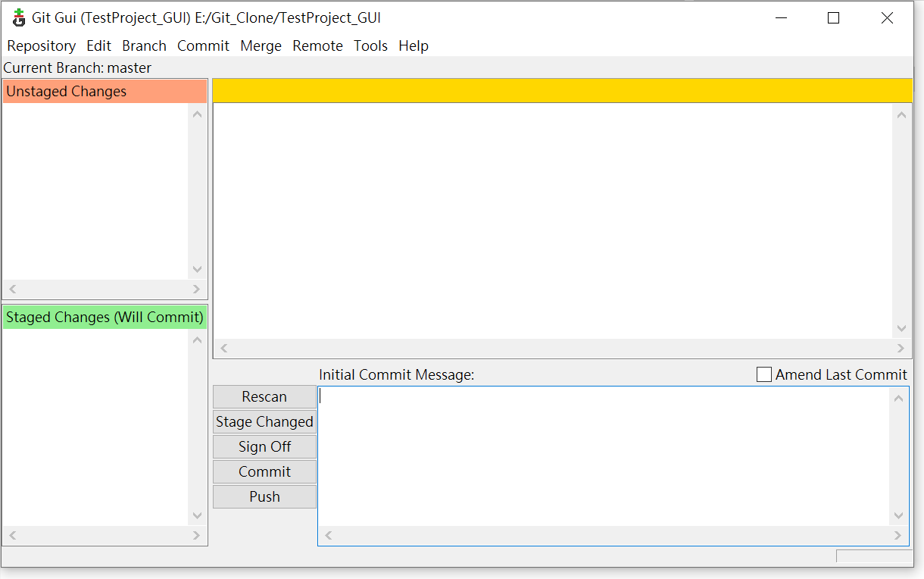Click up arrow of diff pane scrollbar
This screenshot has width=924, height=579.
901,115
